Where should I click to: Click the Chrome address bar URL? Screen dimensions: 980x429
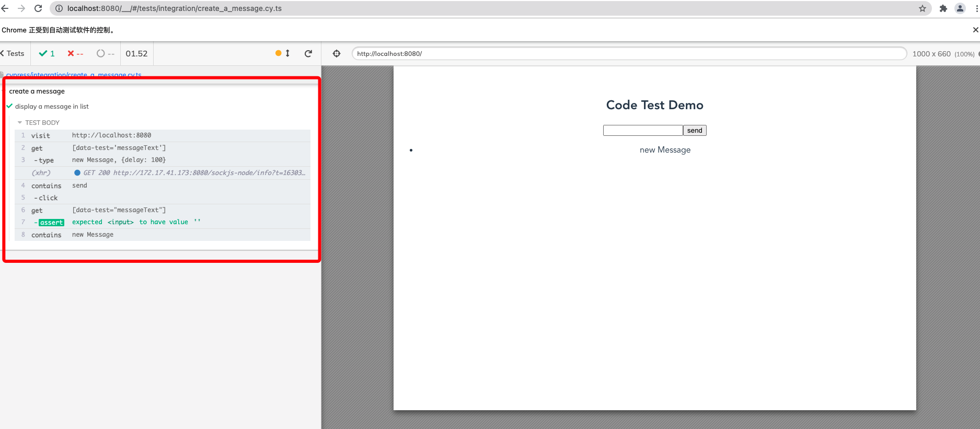(175, 8)
